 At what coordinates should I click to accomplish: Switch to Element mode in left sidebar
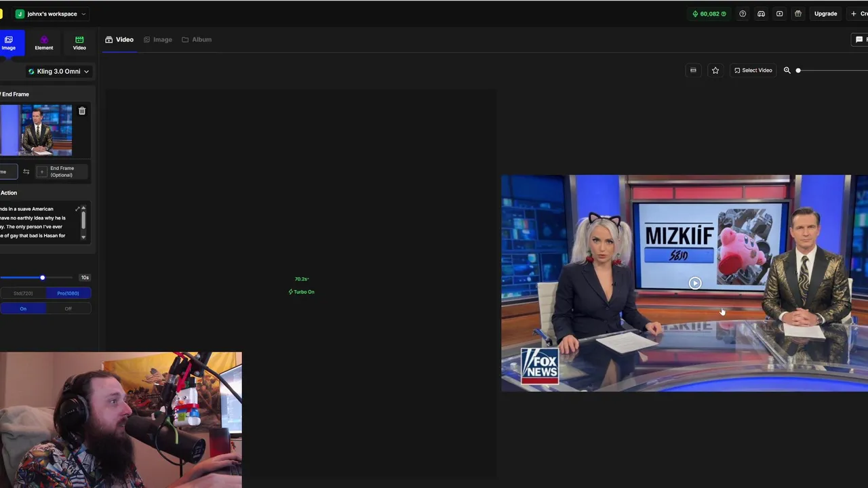pos(44,43)
